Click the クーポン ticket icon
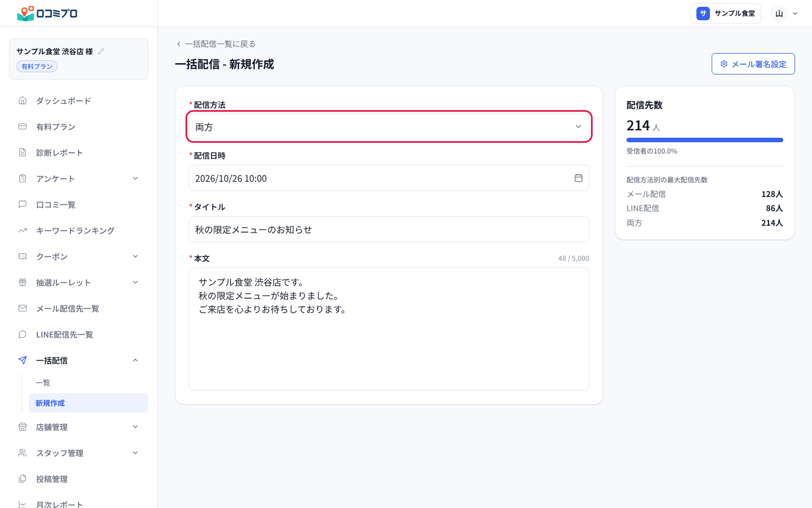Screen dimensions: 812x508 tap(23, 256)
